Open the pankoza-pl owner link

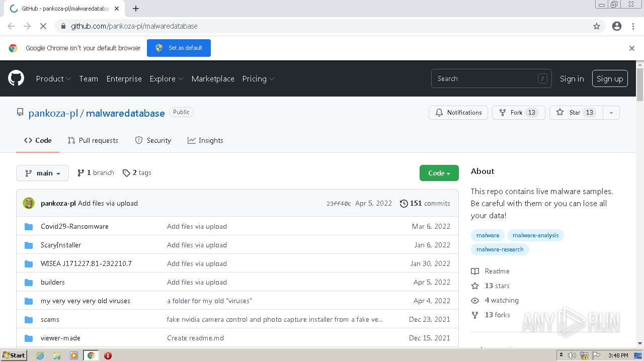tap(53, 113)
